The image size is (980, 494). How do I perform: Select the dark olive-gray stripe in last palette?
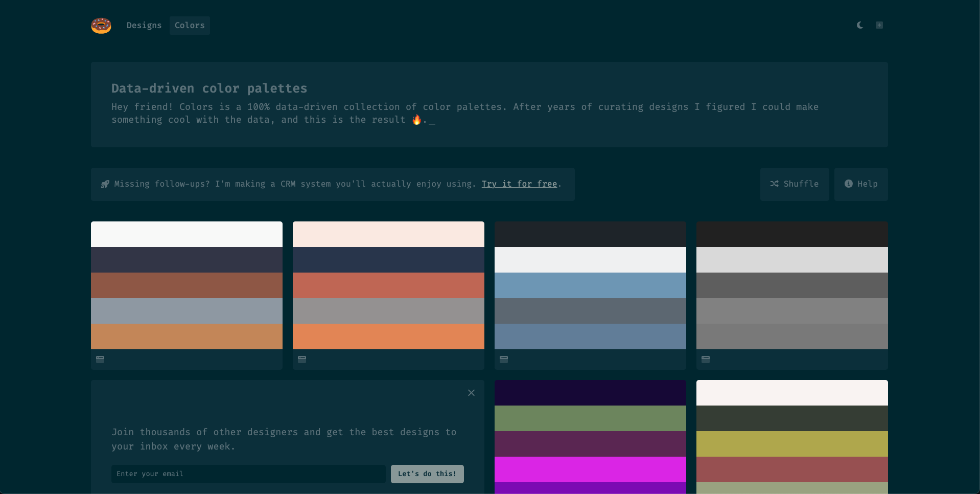click(792, 418)
